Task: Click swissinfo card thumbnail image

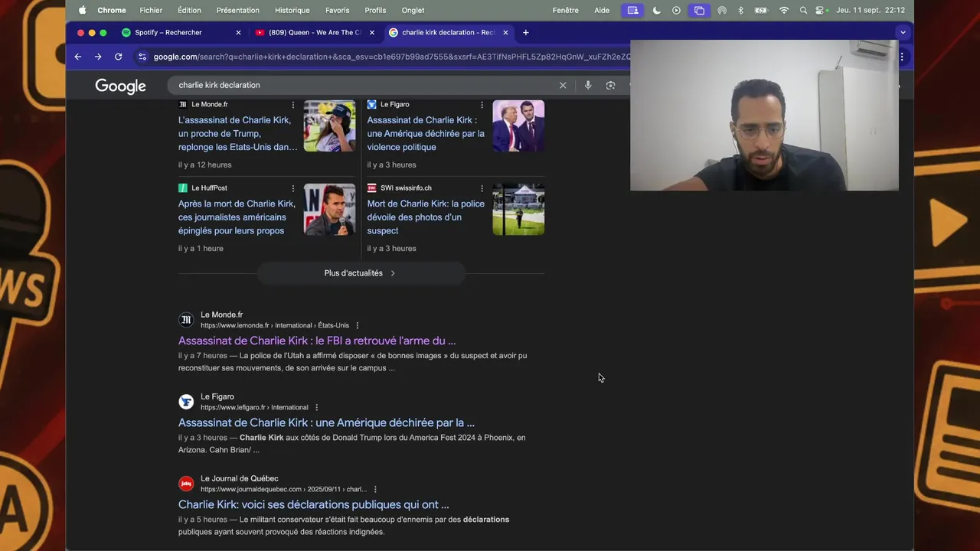Action: [518, 209]
